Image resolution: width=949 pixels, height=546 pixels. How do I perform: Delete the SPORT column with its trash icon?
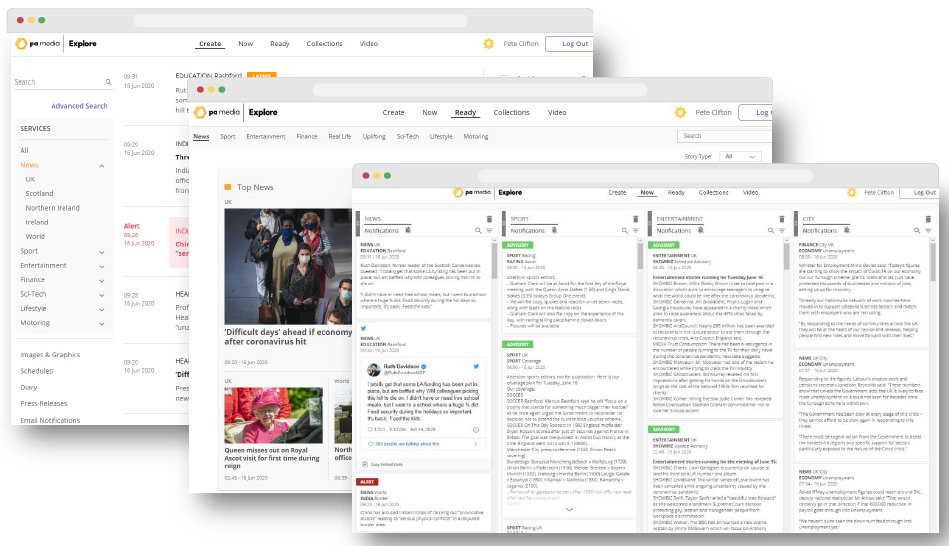tap(635, 219)
